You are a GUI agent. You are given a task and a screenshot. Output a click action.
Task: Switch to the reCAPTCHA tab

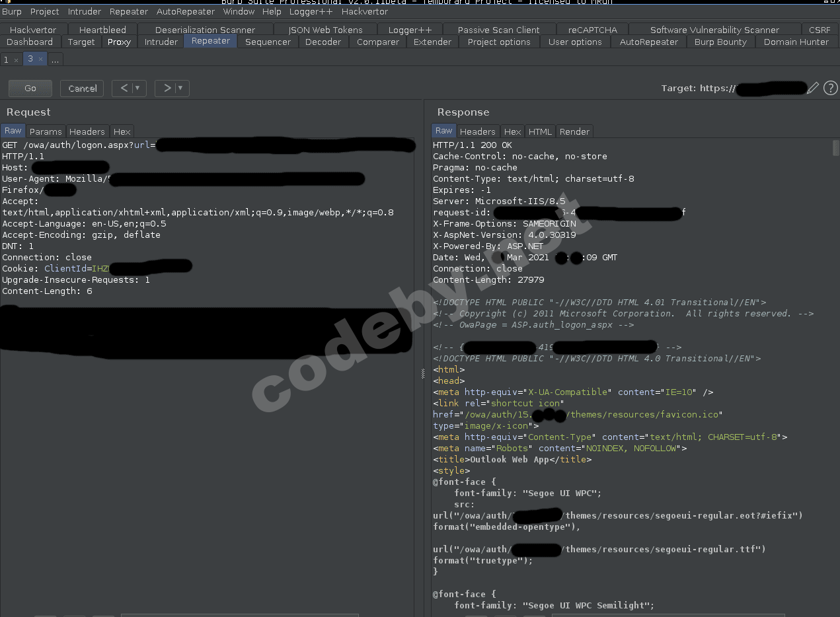click(592, 30)
